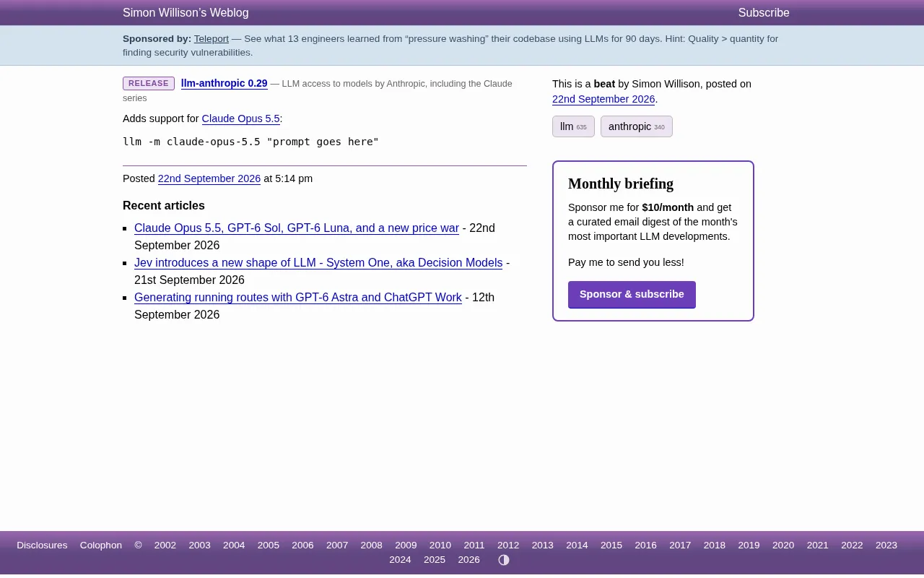This screenshot has width=924, height=578.
Task: Open the Jev Decision Models article
Action: (318, 263)
